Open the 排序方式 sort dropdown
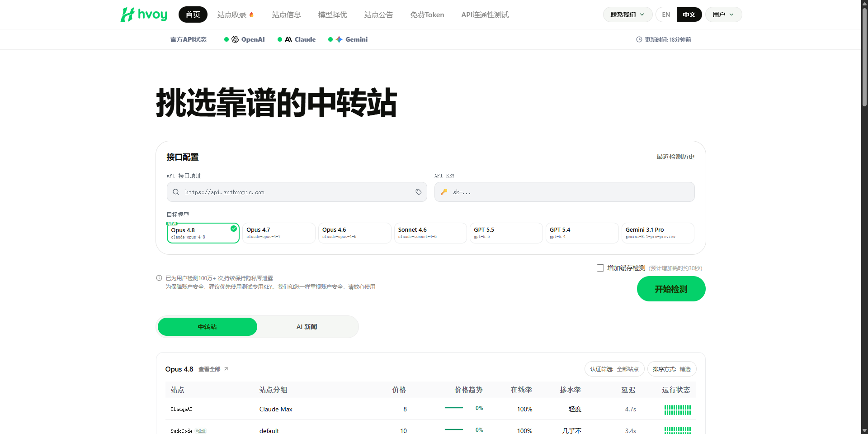This screenshot has height=434, width=868. pyautogui.click(x=672, y=369)
